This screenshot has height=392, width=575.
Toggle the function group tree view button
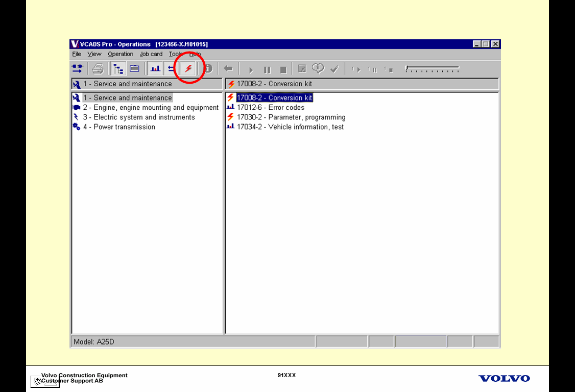click(x=118, y=68)
